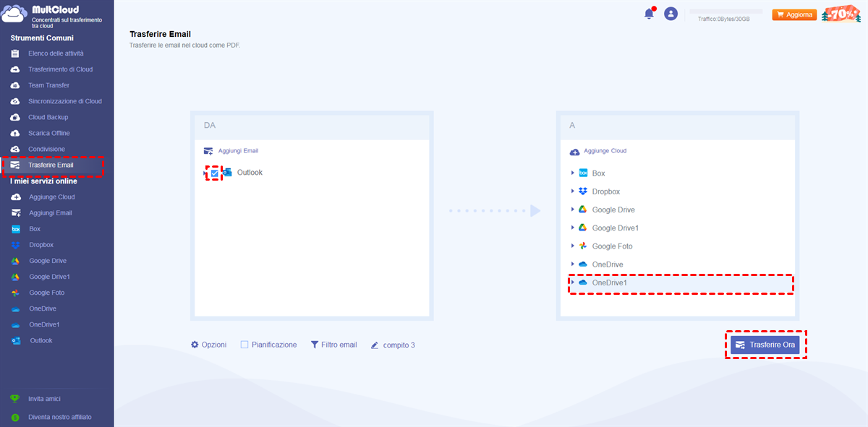Screen dimensions: 868x427
Task: Click the Box icon in the sidebar
Action: click(16, 229)
